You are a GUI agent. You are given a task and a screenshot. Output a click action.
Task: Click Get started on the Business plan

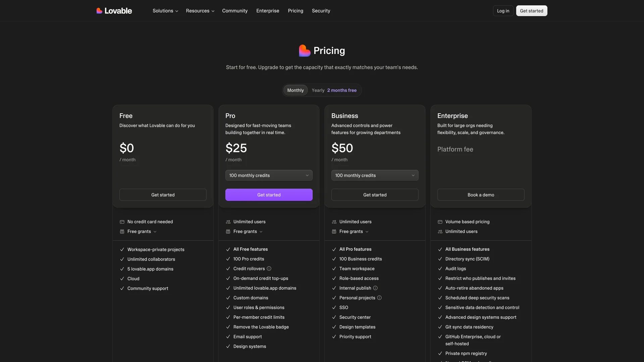[375, 195]
